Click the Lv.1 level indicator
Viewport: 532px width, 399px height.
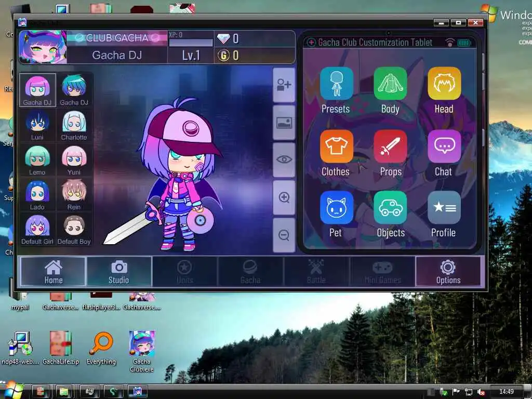click(x=191, y=55)
